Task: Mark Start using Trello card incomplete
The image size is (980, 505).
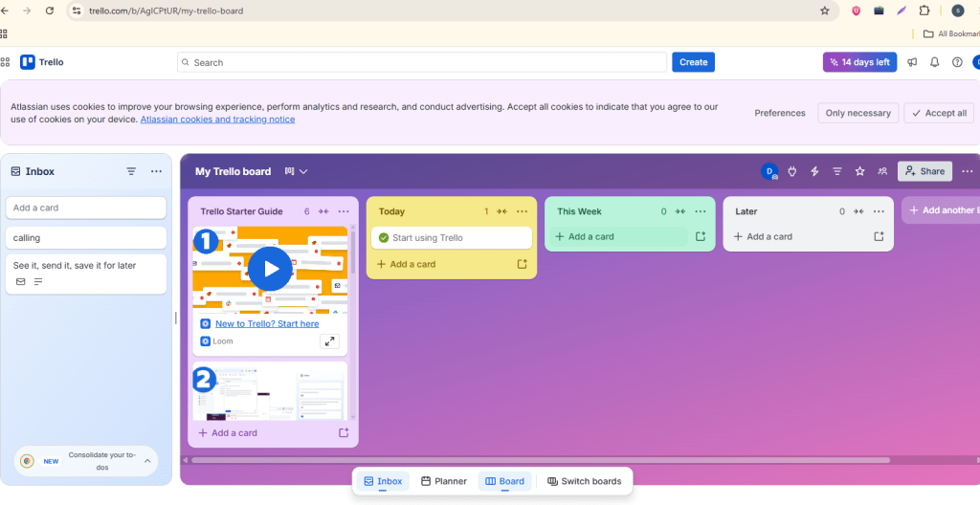Action: (384, 237)
